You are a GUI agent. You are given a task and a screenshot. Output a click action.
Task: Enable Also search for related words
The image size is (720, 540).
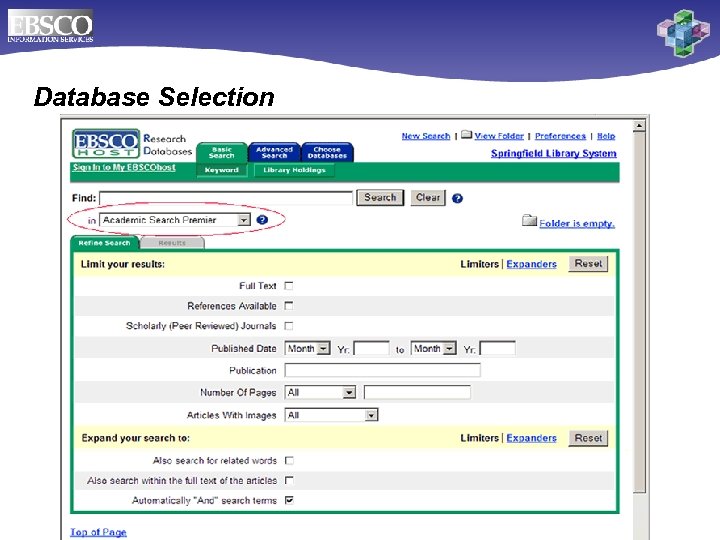click(x=289, y=461)
